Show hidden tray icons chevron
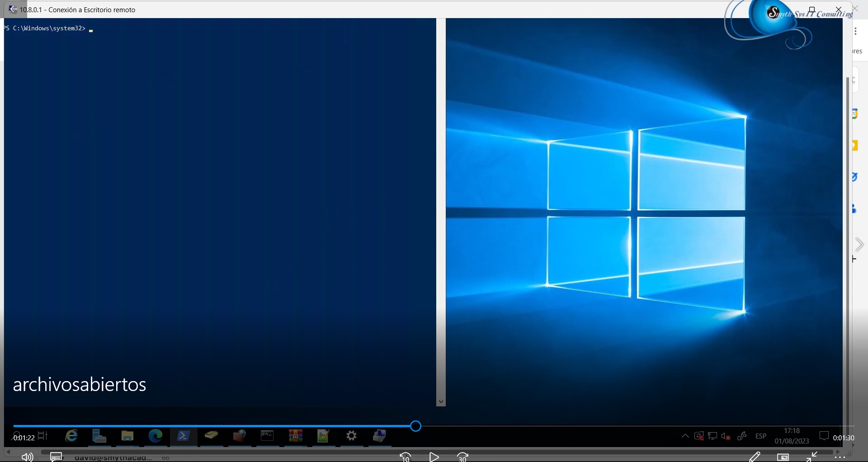 (x=685, y=436)
